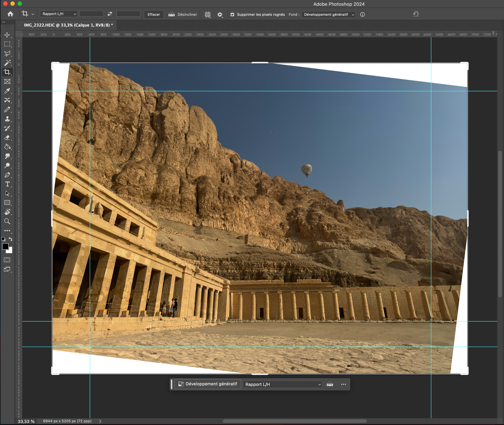Select the Rectangular Marquee tool

point(7,44)
